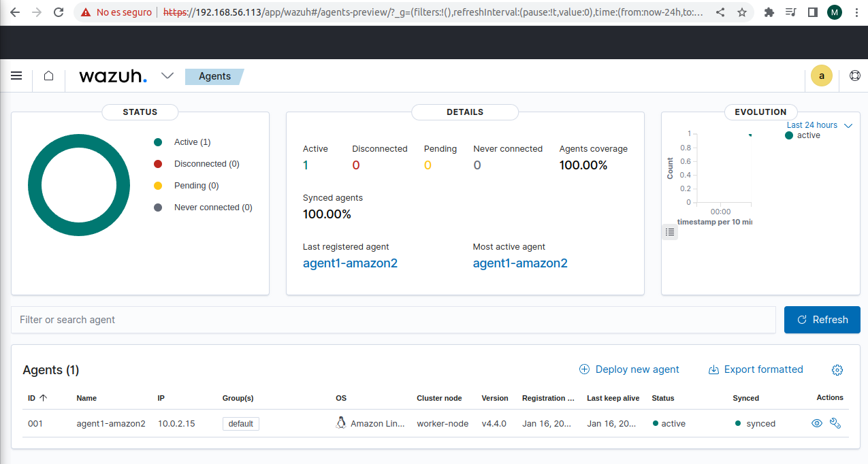Click the default group badge
Image resolution: width=868 pixels, height=464 pixels.
point(241,424)
